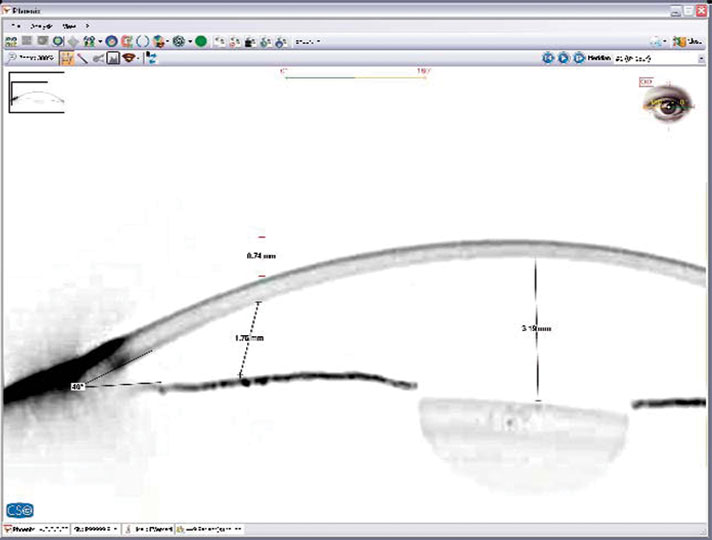Screen dimensions: 712x540
Task: Select the line measurement tool
Action: (82, 59)
